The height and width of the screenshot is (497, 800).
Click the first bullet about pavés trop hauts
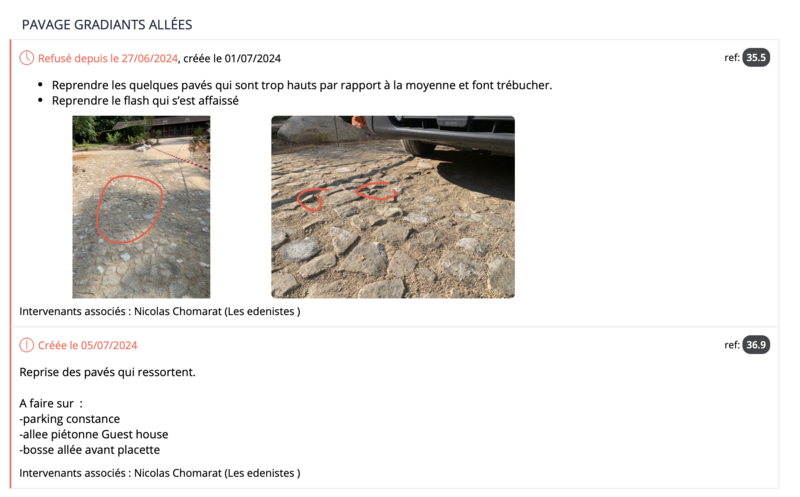click(302, 85)
